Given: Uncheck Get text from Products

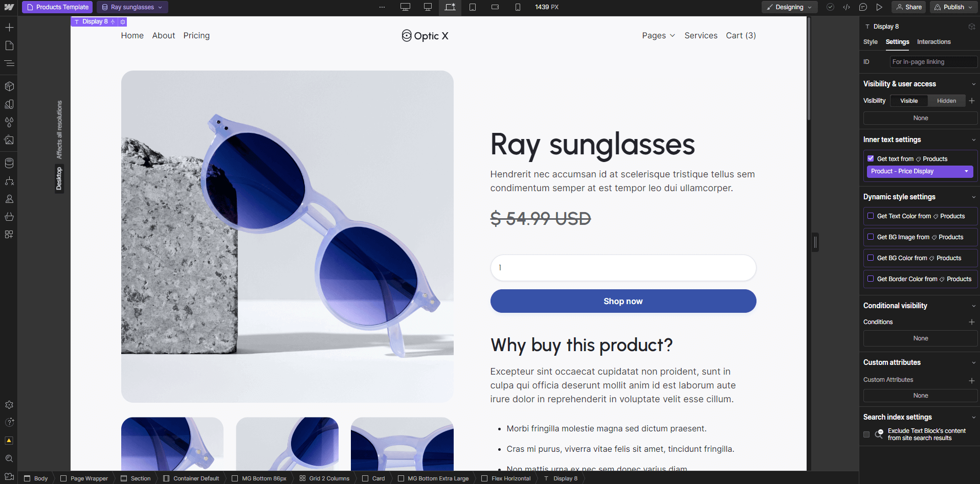Looking at the screenshot, I should coord(871,158).
